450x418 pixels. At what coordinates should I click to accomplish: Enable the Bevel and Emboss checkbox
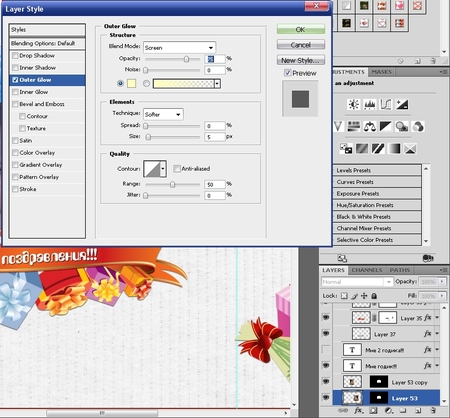click(15, 104)
